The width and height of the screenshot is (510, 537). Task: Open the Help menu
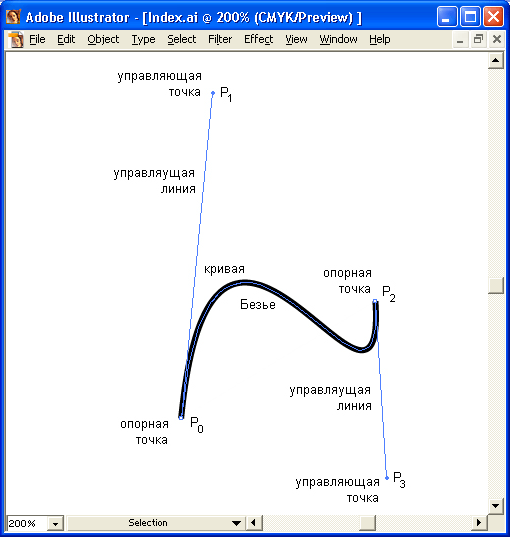point(380,39)
